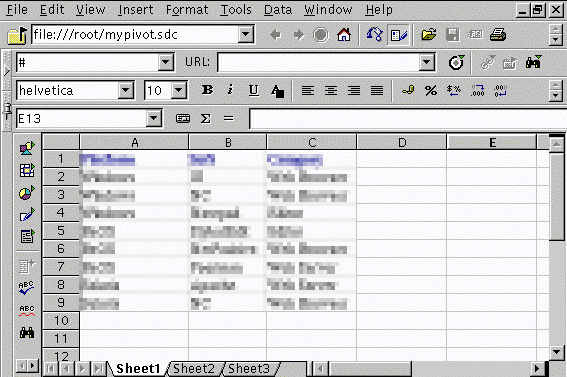Toggle underline formatting icon
The image size is (567, 377).
[253, 90]
